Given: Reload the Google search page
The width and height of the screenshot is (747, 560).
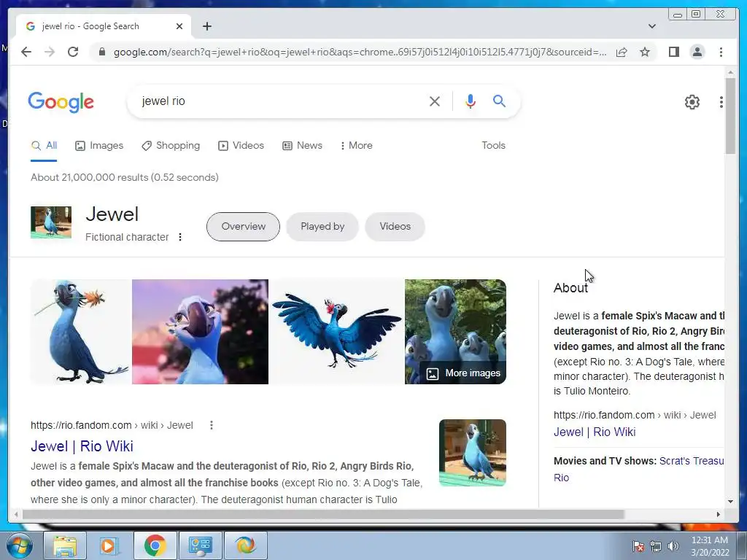Looking at the screenshot, I should click(x=73, y=52).
